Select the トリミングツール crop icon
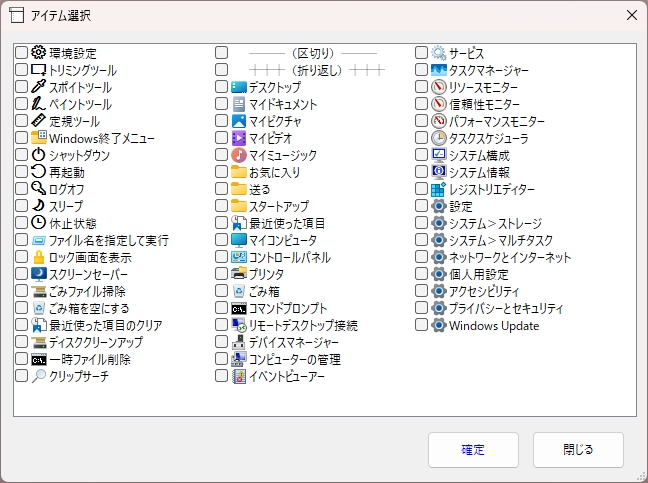 coord(38,70)
